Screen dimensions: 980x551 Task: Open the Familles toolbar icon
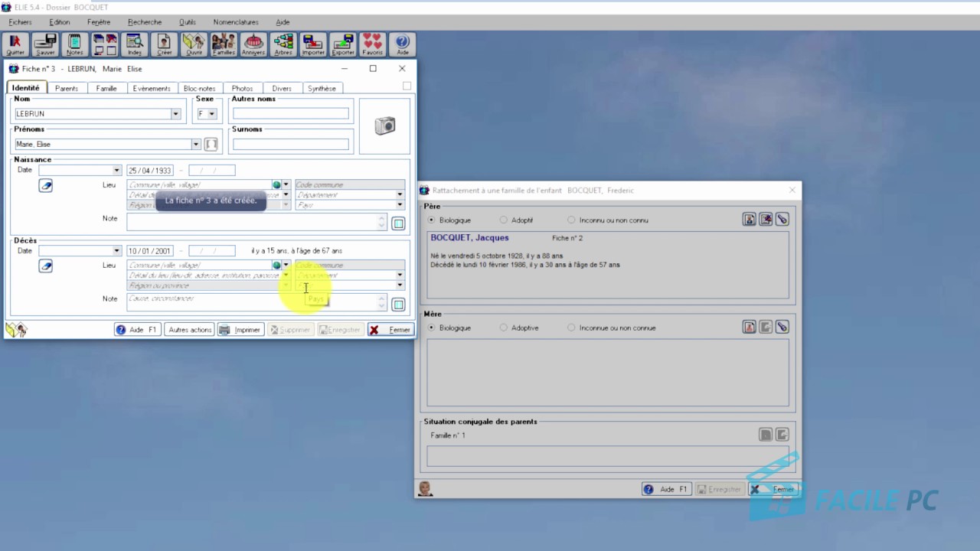(x=224, y=44)
